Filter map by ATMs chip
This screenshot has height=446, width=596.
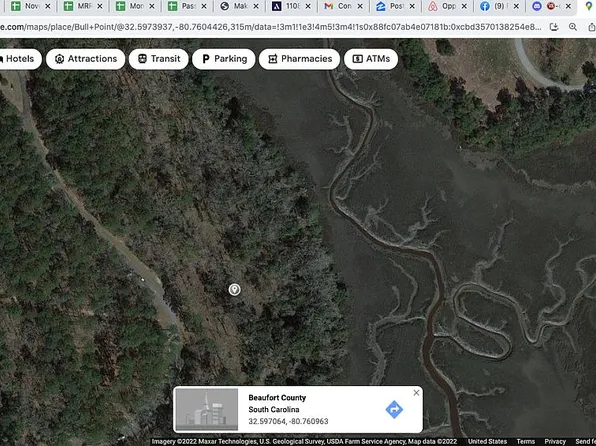371,59
